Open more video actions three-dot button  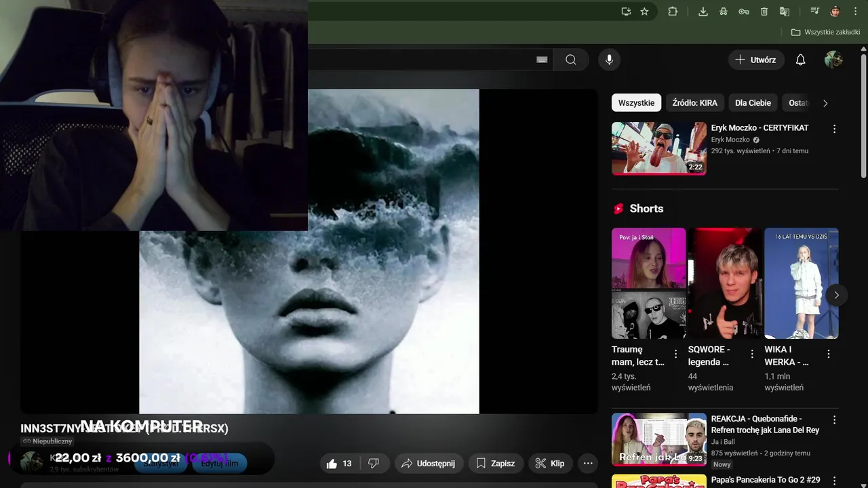(588, 464)
